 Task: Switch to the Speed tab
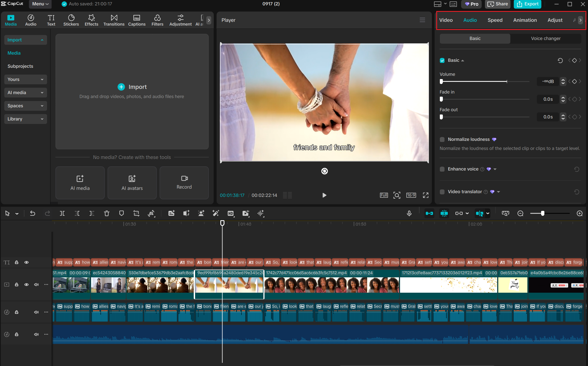click(495, 20)
